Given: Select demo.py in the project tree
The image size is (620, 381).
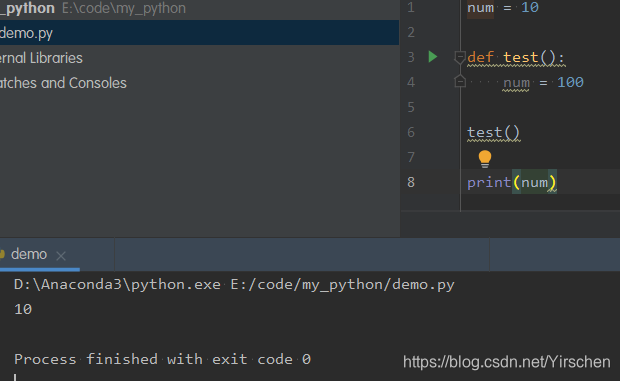Looking at the screenshot, I should 199,33.
